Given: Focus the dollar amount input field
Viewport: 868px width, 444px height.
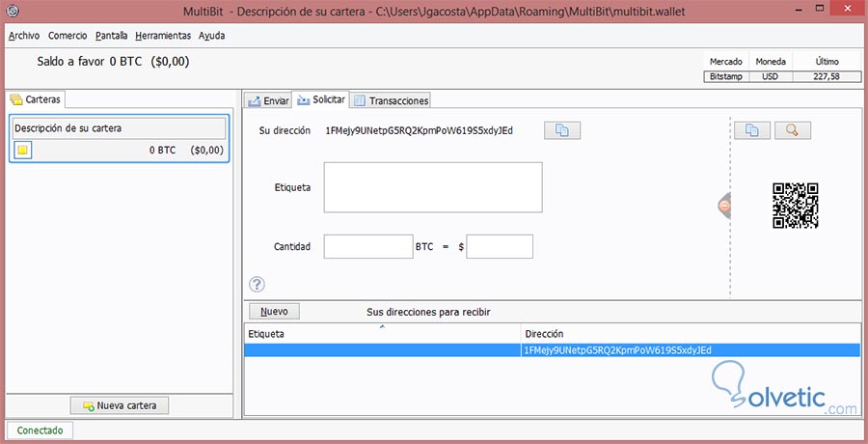Looking at the screenshot, I should coord(500,247).
